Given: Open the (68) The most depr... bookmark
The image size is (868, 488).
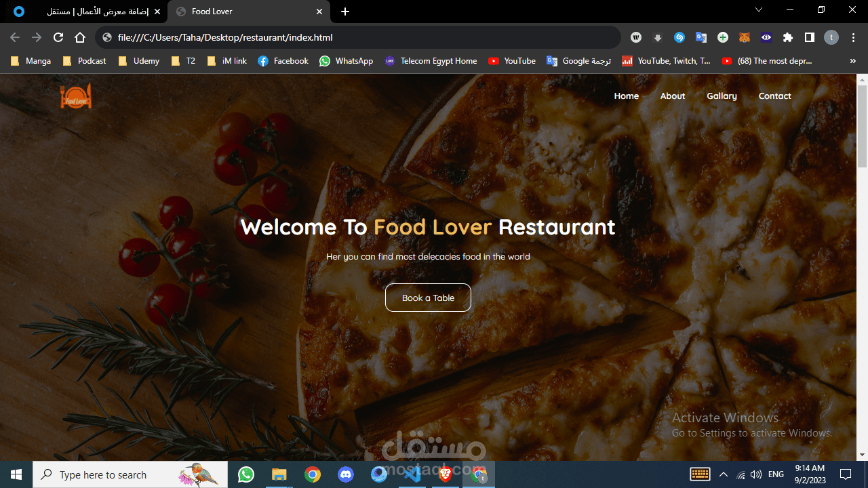Looking at the screenshot, I should (x=766, y=61).
